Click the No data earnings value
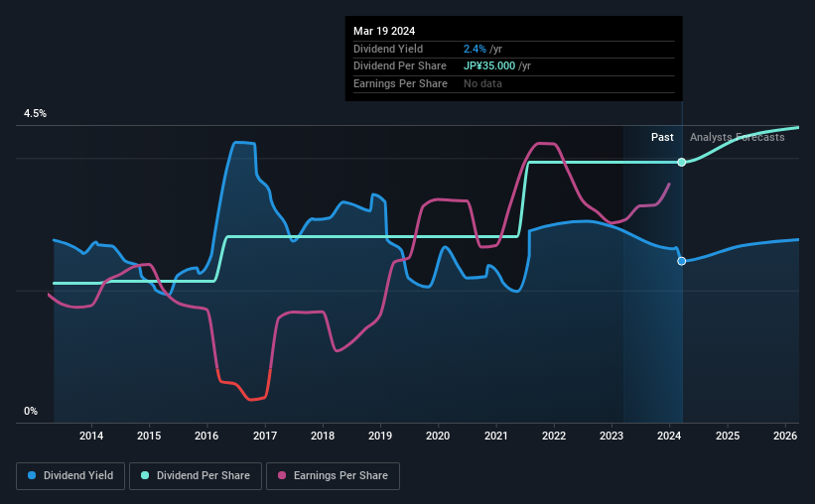 click(482, 83)
